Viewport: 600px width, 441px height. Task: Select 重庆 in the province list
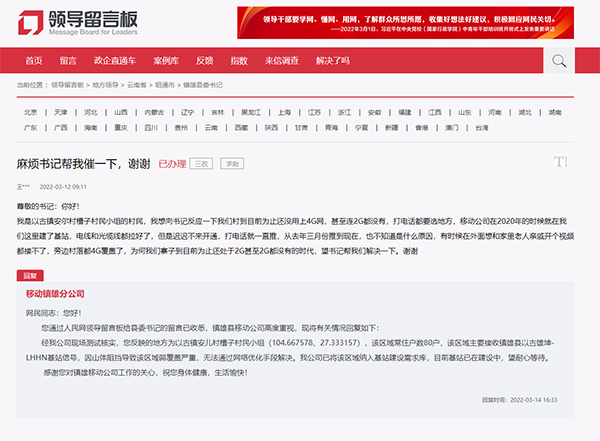(121, 127)
